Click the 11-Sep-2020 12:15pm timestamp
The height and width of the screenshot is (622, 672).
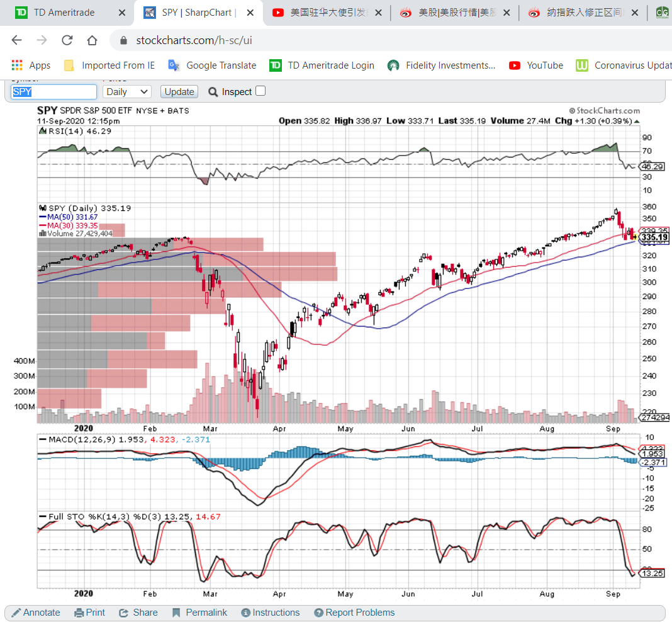point(79,121)
